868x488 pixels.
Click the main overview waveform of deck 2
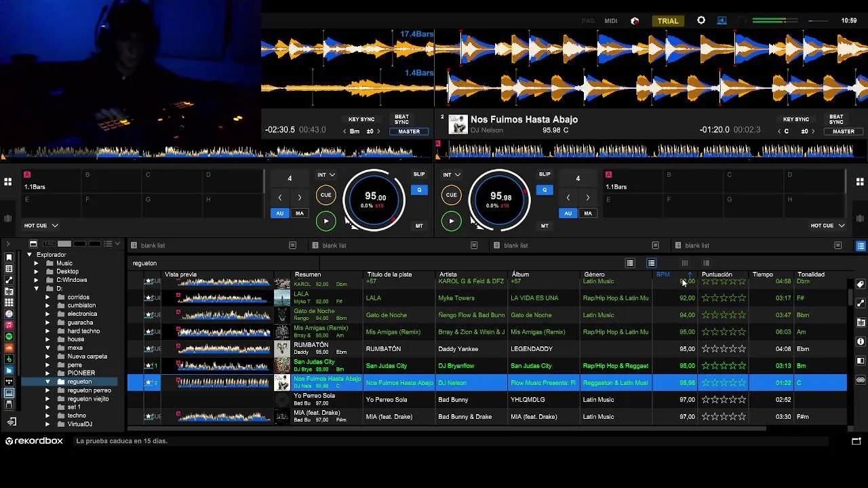click(x=652, y=150)
